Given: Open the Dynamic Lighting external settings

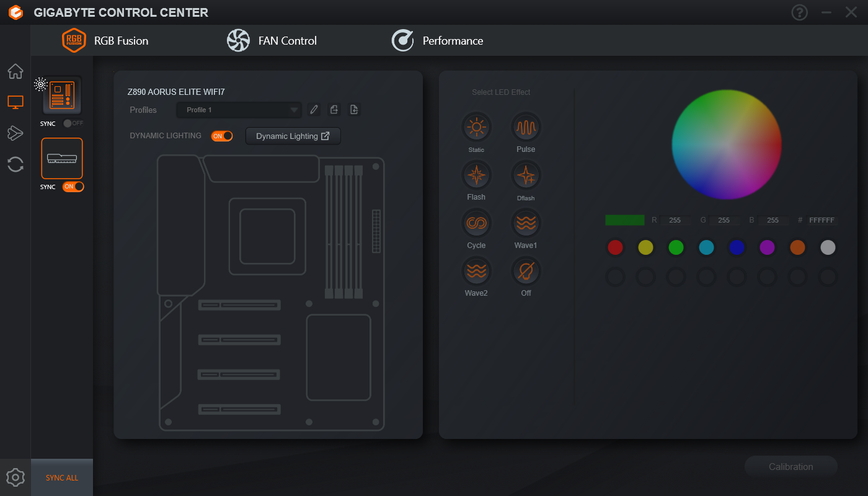Looking at the screenshot, I should [x=293, y=136].
